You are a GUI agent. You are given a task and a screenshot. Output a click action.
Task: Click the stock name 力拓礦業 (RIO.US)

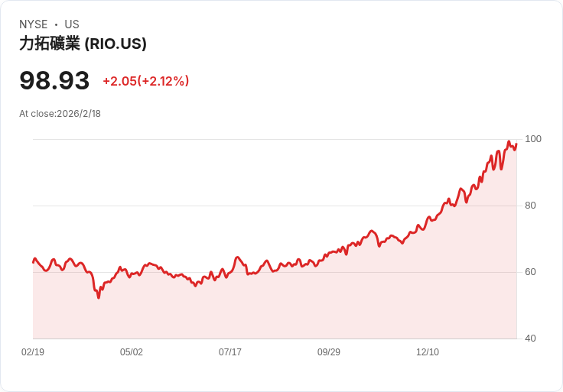83,44
